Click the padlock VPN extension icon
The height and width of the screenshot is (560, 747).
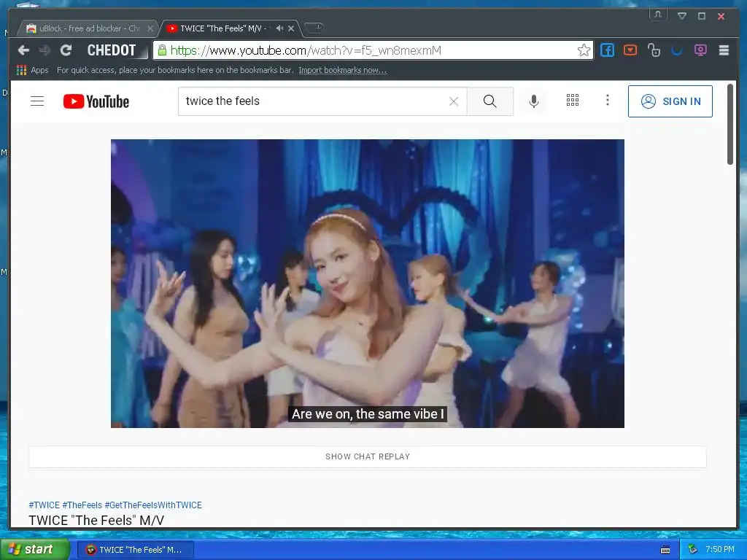tap(654, 50)
